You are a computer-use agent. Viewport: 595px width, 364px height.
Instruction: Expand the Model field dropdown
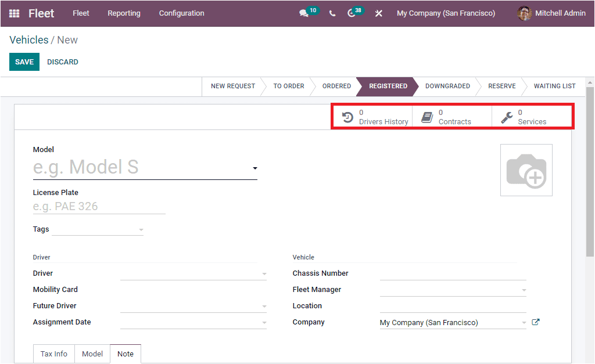click(x=255, y=168)
